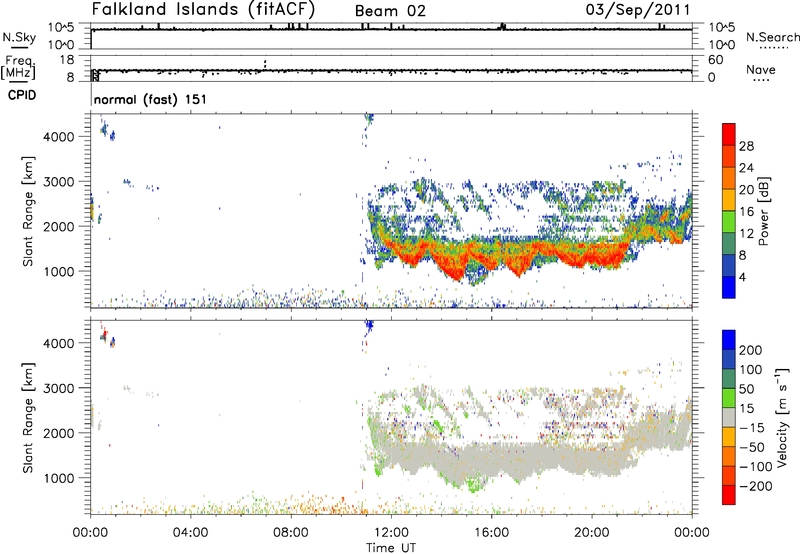The height and width of the screenshot is (554, 800).
Task: Click the "CPID" row label
Action: pyautogui.click(x=22, y=95)
